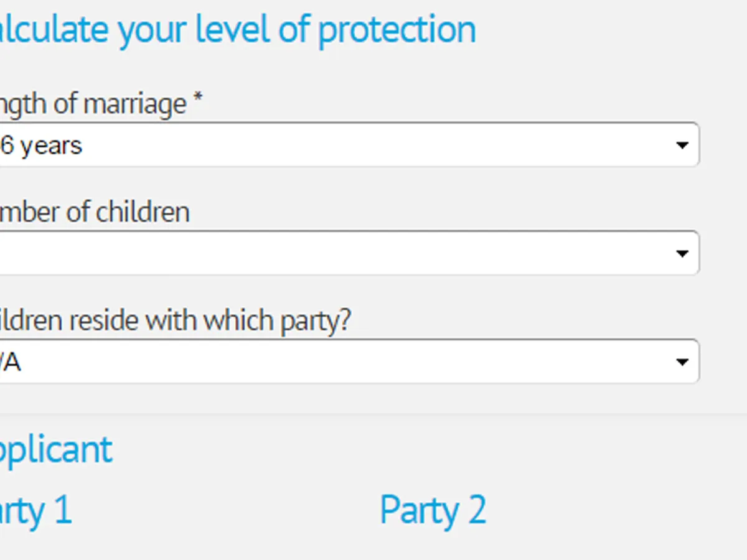This screenshot has width=747, height=560.
Task: Select the Party 2 column heading
Action: point(433,510)
